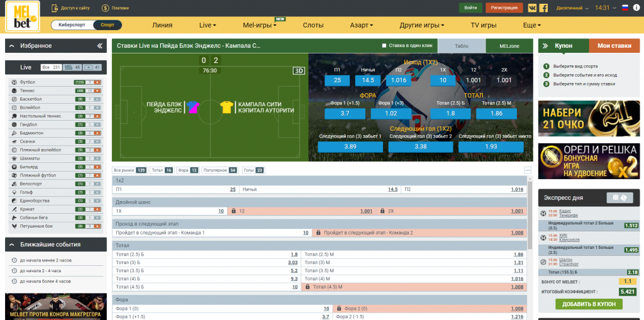Filter markets by Голы 23
Image resolution: width=644 pixels, height=320 pixels.
[253, 170]
